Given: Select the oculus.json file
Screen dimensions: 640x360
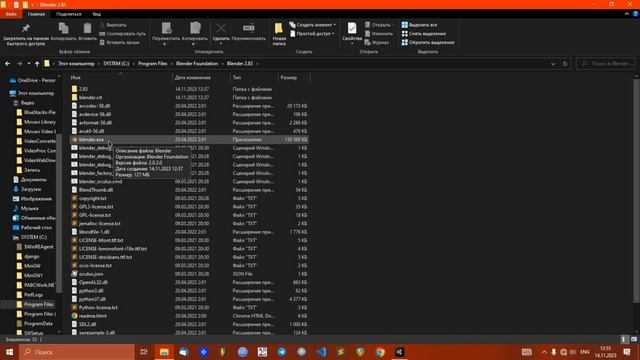Looking at the screenshot, I should click(91, 274).
